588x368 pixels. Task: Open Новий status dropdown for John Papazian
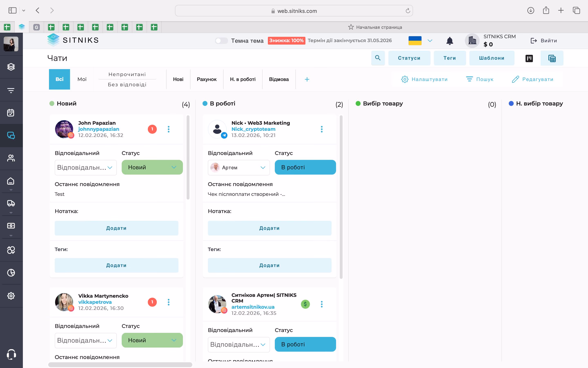tap(152, 167)
